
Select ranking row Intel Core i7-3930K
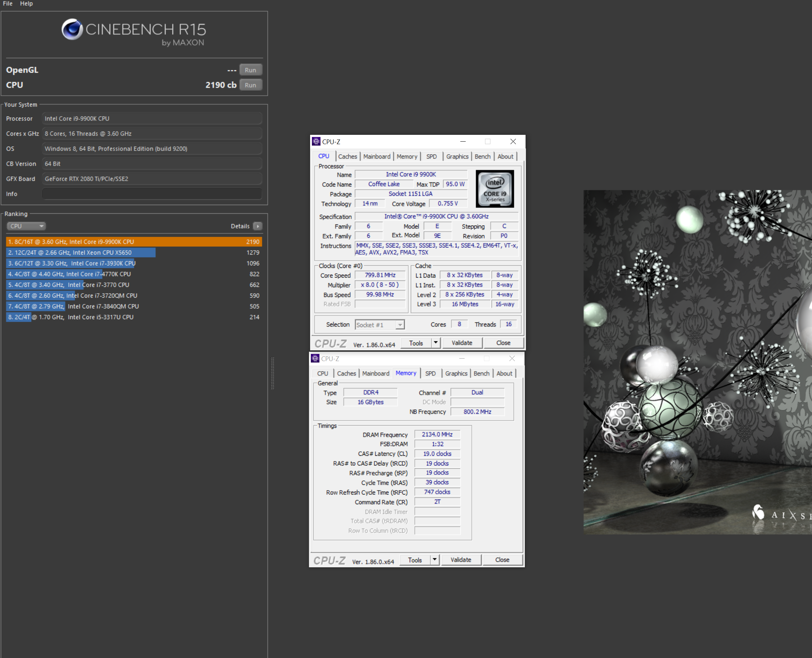click(134, 264)
